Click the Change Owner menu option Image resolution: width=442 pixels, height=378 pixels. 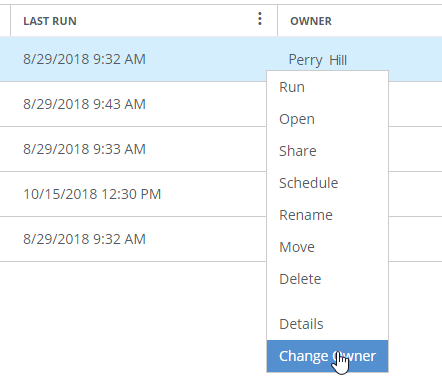(327, 356)
